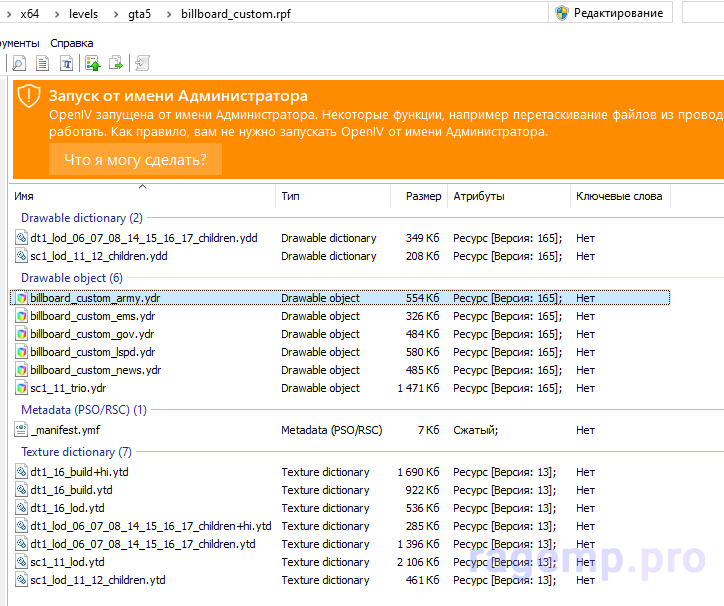
Task: Sort list by Тип column header
Action: [x=290, y=196]
